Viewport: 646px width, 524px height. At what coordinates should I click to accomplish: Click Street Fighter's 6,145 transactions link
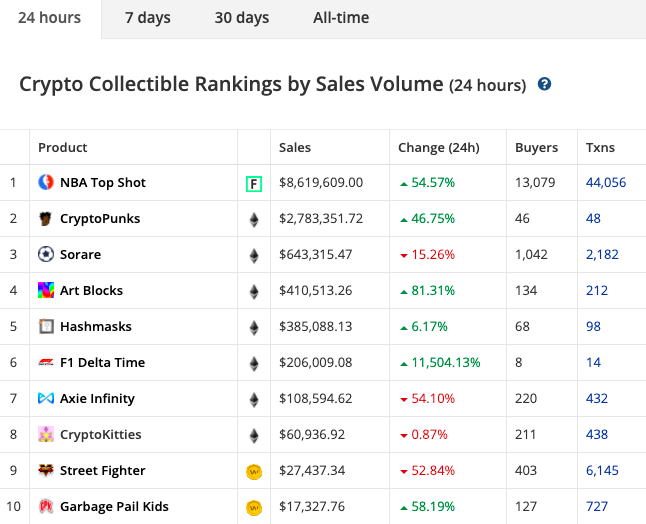(602, 470)
